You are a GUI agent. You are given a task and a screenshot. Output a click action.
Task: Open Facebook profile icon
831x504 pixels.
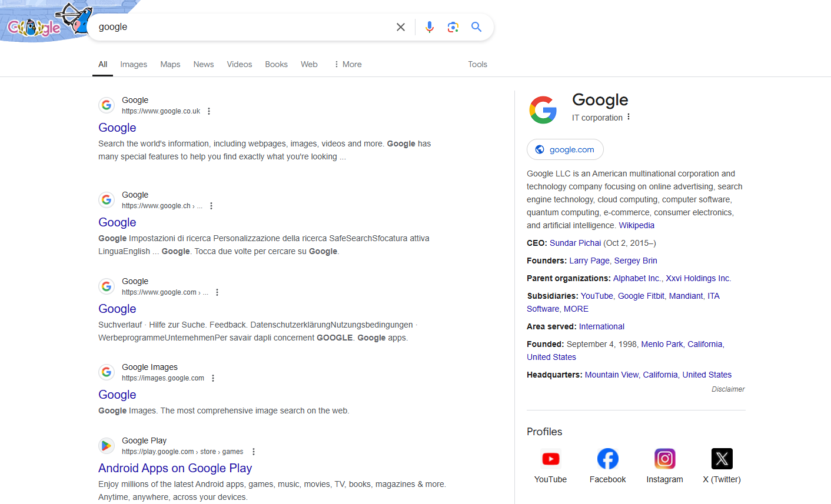(x=608, y=459)
